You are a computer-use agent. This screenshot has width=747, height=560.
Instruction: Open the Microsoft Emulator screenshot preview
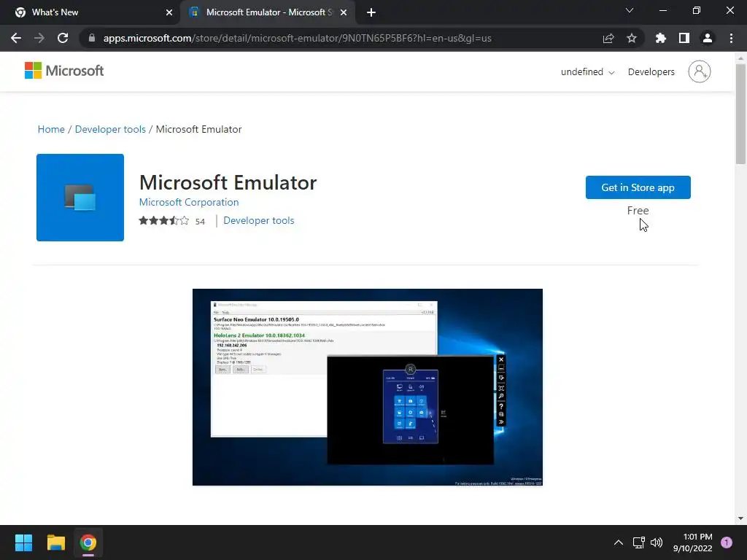[x=368, y=387]
